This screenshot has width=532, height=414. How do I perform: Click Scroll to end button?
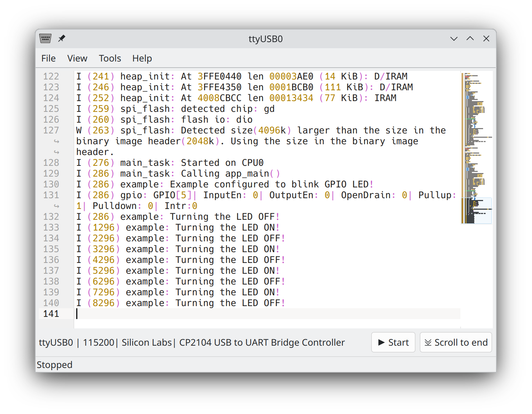pyautogui.click(x=456, y=342)
